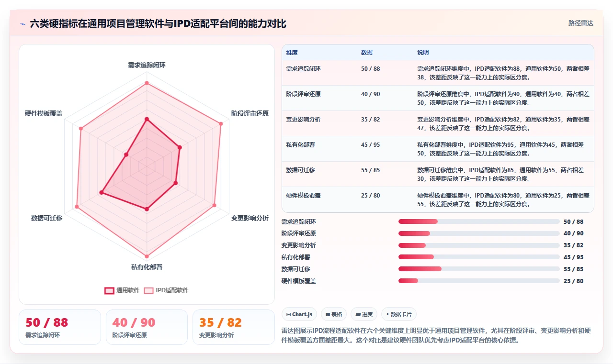The image size is (613, 364).
Task: Select the 阶段评审还原 table row name
Action: click(x=303, y=94)
